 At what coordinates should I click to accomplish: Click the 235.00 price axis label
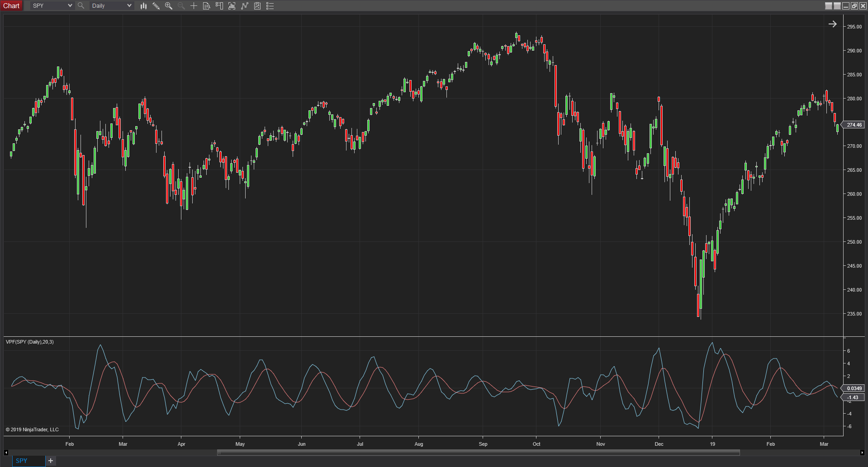pyautogui.click(x=854, y=314)
